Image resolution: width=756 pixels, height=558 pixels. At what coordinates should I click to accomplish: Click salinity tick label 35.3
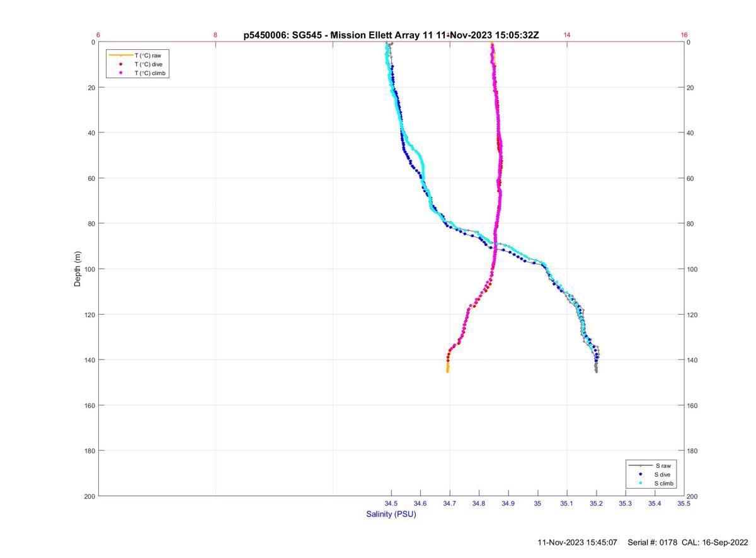pyautogui.click(x=625, y=503)
